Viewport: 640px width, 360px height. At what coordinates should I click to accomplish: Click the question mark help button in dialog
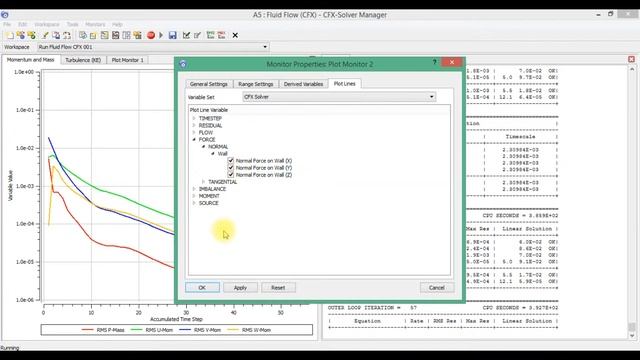[x=434, y=62]
